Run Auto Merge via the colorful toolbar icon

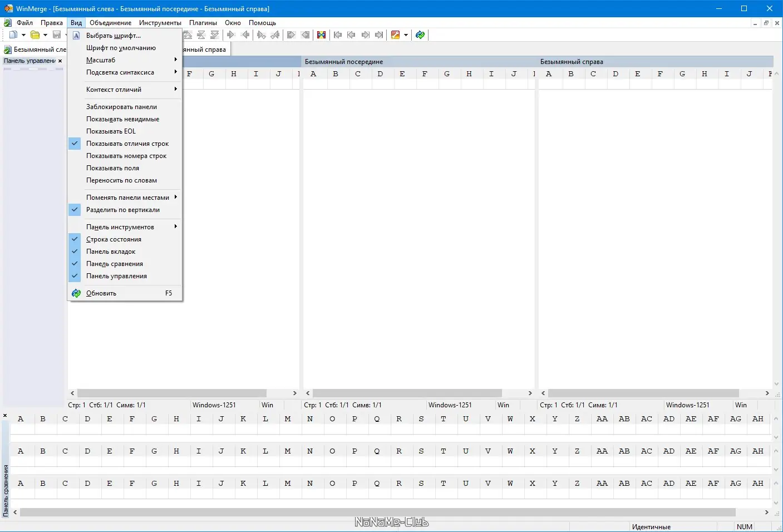point(322,35)
